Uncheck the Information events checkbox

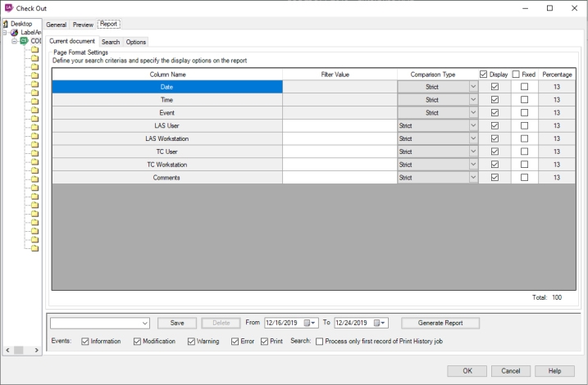coord(85,342)
